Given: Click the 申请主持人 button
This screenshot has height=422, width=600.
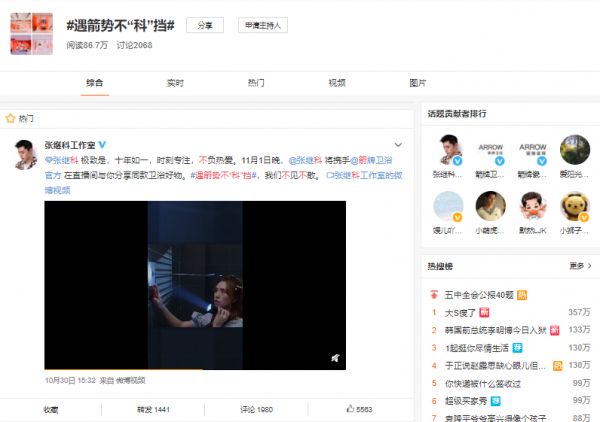Looking at the screenshot, I should click(259, 26).
